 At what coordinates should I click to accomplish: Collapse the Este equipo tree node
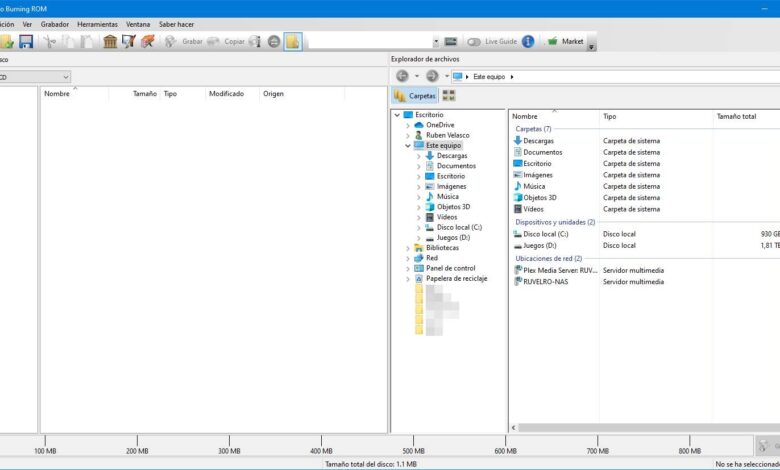tap(408, 146)
